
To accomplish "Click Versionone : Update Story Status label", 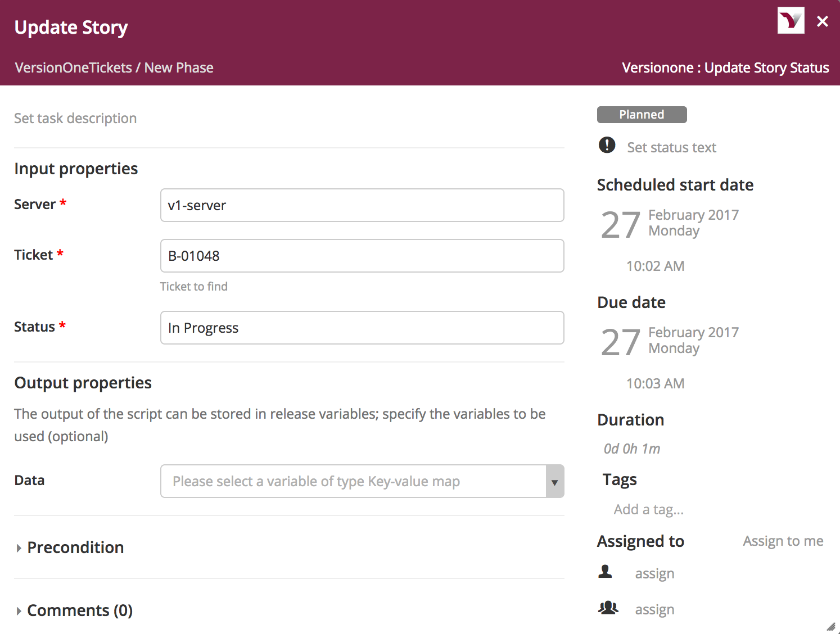I will pos(725,67).
